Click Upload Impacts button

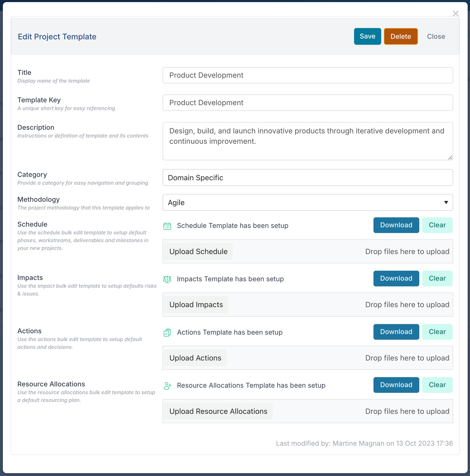[196, 305]
